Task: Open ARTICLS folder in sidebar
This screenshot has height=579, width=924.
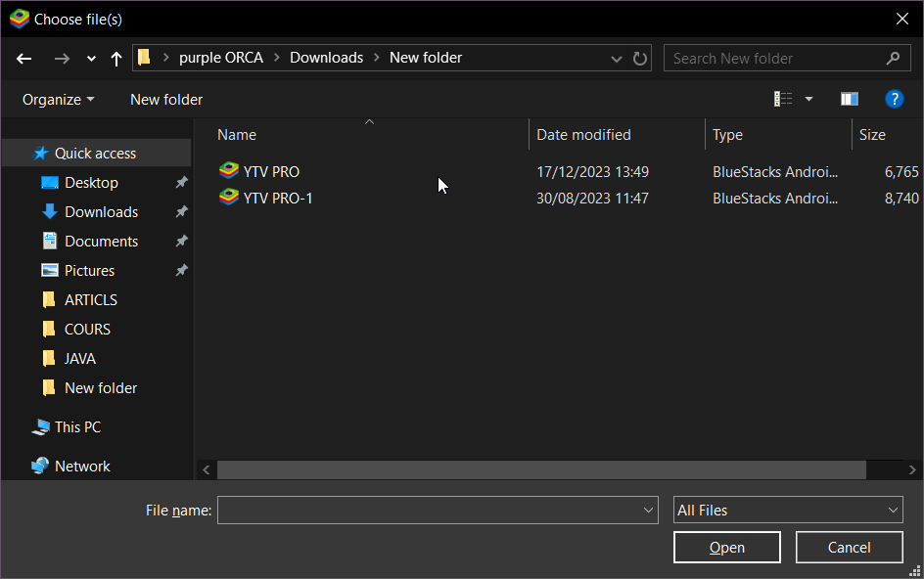Action: coord(91,300)
